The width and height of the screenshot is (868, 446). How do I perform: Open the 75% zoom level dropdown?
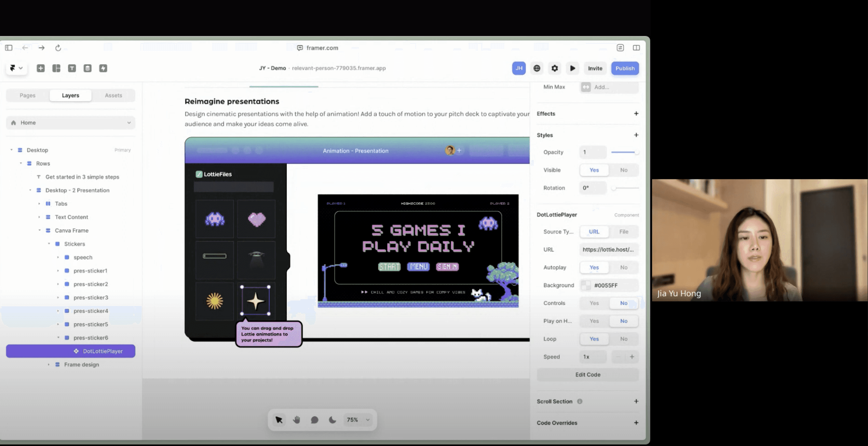click(359, 420)
